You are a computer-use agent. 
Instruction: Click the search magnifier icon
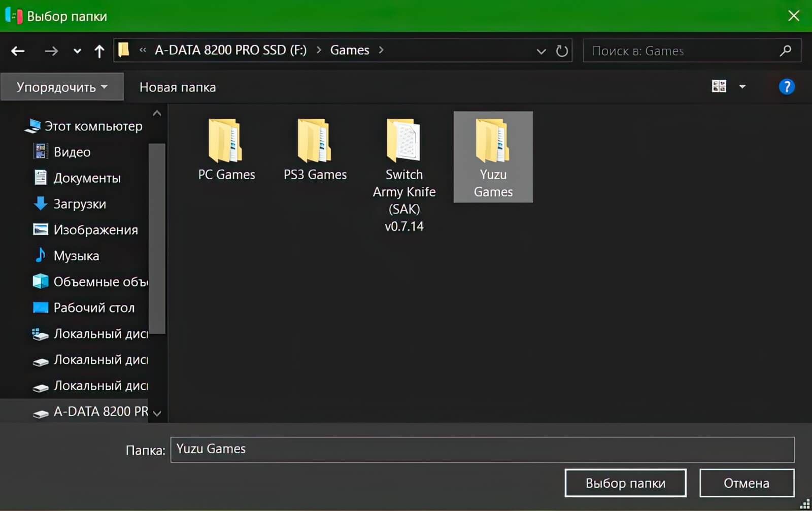tap(786, 51)
